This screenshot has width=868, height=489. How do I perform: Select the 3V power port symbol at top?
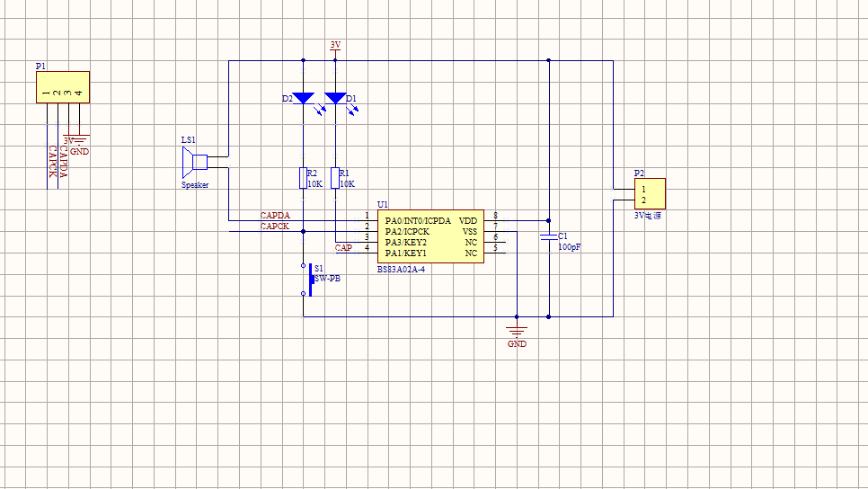335,47
